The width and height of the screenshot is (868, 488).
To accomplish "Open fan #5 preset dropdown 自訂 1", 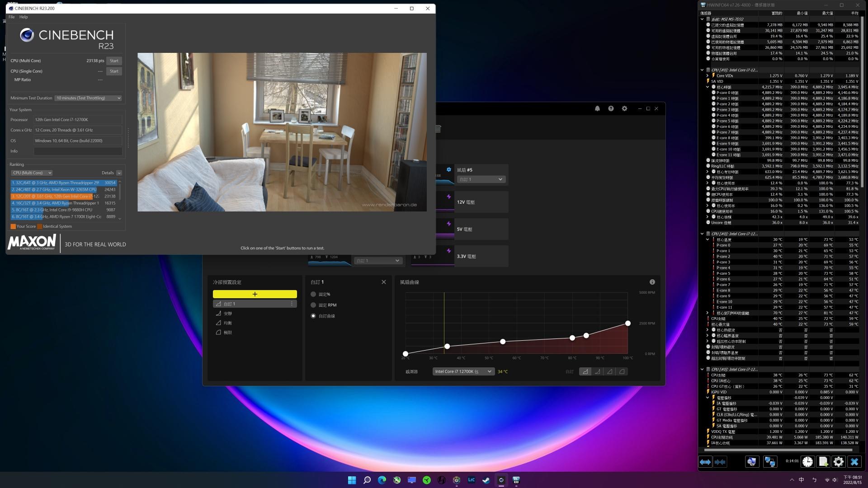I will pyautogui.click(x=481, y=179).
